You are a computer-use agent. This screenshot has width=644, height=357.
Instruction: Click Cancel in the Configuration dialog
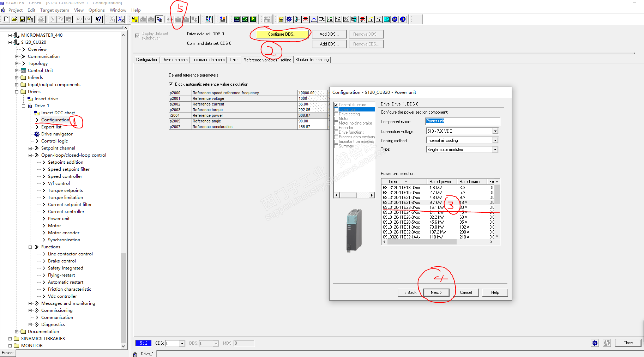[x=466, y=292]
